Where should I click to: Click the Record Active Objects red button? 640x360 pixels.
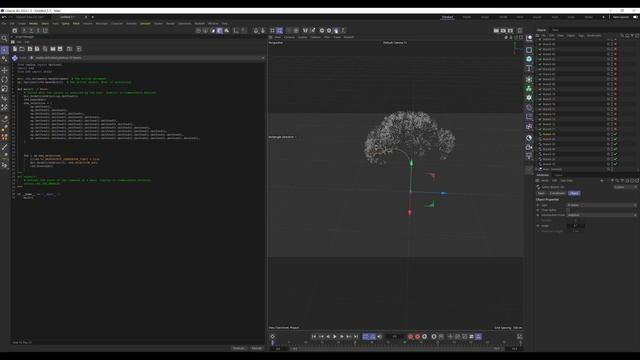[410, 337]
